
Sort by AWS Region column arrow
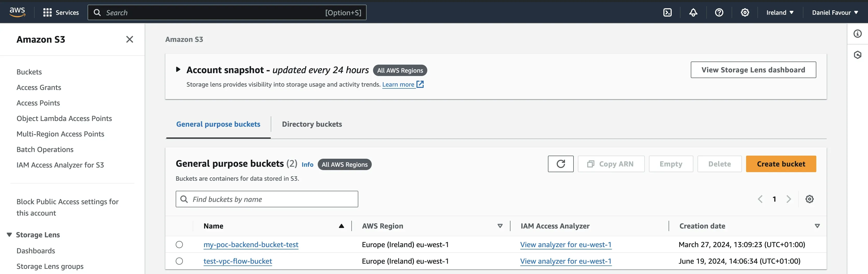point(500,226)
